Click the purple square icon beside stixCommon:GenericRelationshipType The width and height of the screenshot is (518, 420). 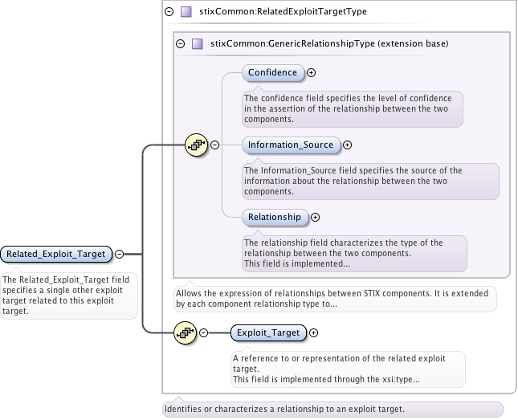(x=197, y=43)
